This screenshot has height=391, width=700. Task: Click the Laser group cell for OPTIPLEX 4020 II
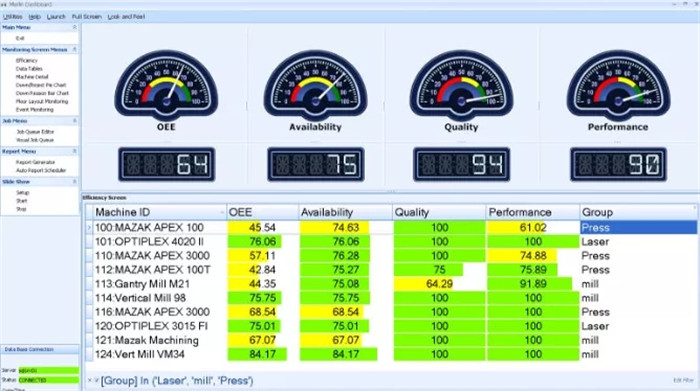(638, 242)
